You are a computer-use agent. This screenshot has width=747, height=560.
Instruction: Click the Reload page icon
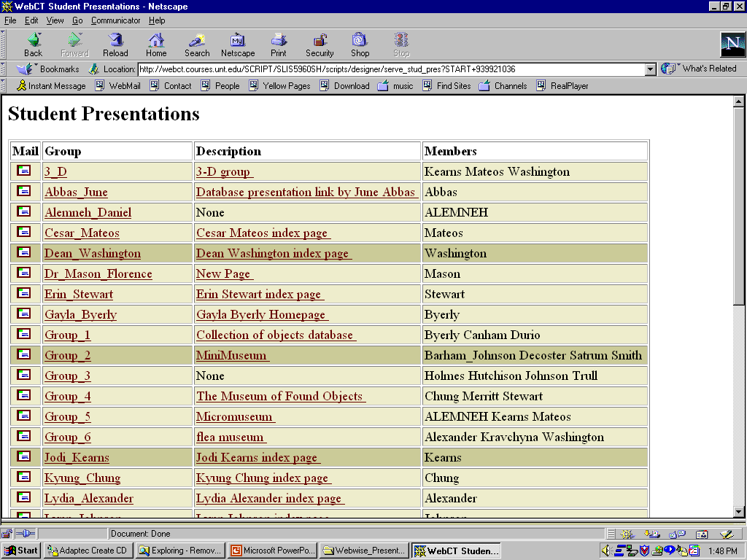[x=115, y=44]
